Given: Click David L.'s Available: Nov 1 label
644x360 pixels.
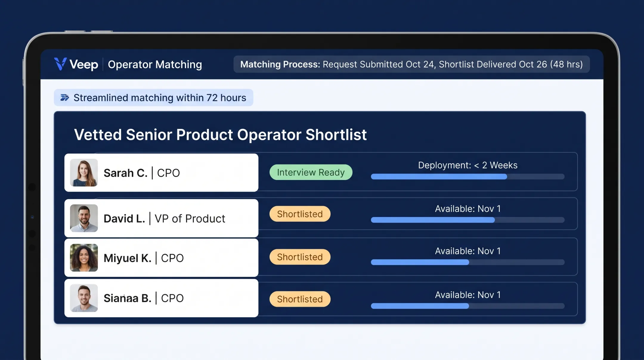Looking at the screenshot, I should 467,209.
